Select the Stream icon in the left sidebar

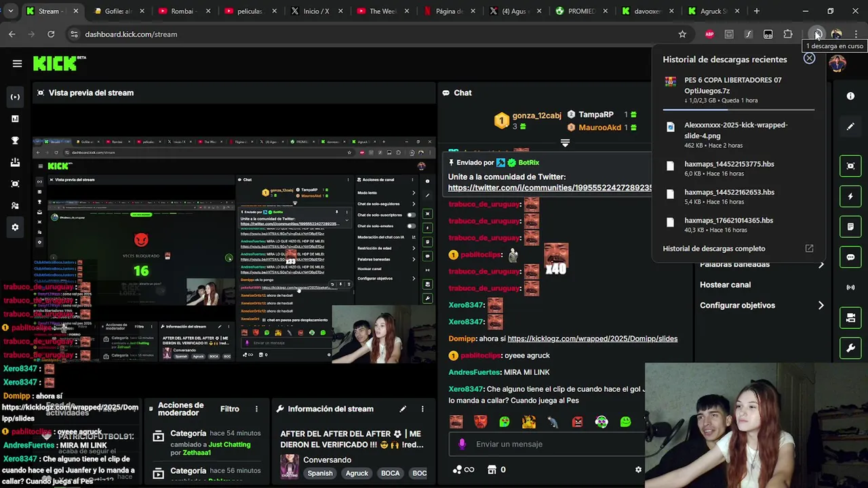click(x=15, y=97)
